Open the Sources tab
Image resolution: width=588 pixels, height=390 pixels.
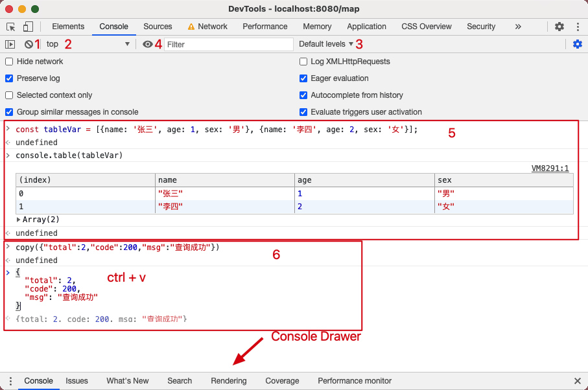coord(158,27)
